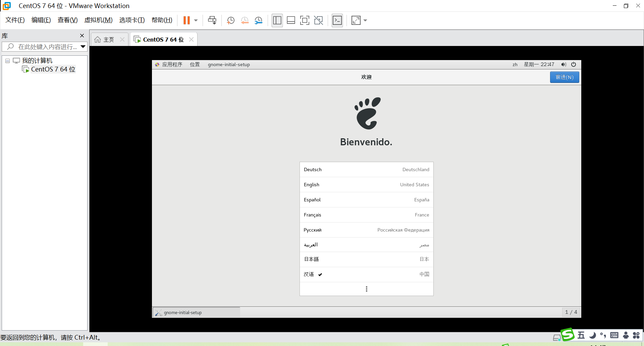Select Español language row
The height and width of the screenshot is (346, 644).
[366, 200]
